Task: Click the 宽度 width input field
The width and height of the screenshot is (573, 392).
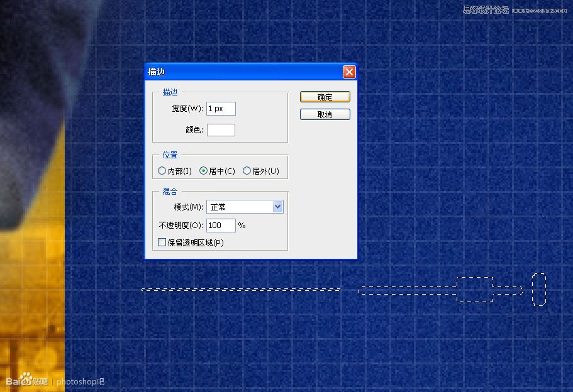Action: pos(221,109)
